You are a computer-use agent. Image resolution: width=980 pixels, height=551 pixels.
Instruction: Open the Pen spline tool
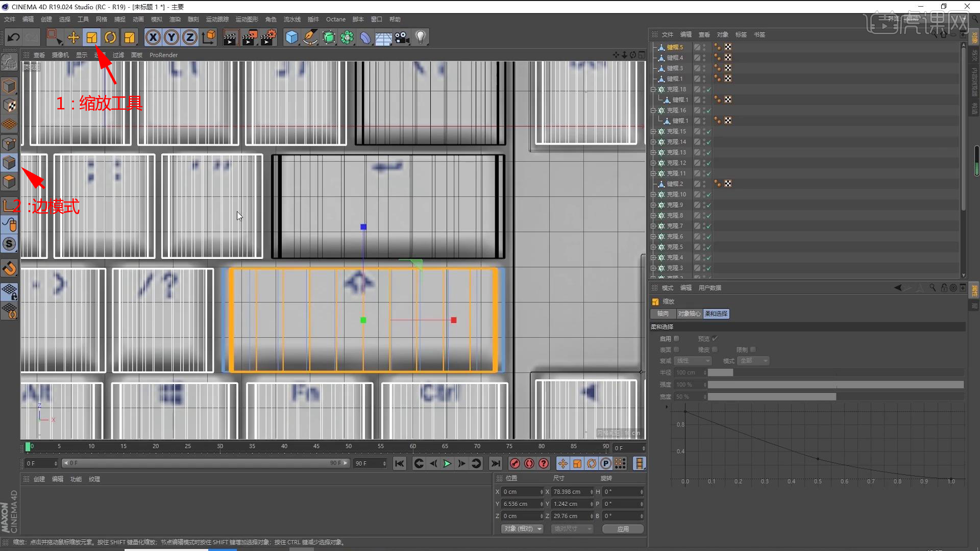[x=310, y=37]
